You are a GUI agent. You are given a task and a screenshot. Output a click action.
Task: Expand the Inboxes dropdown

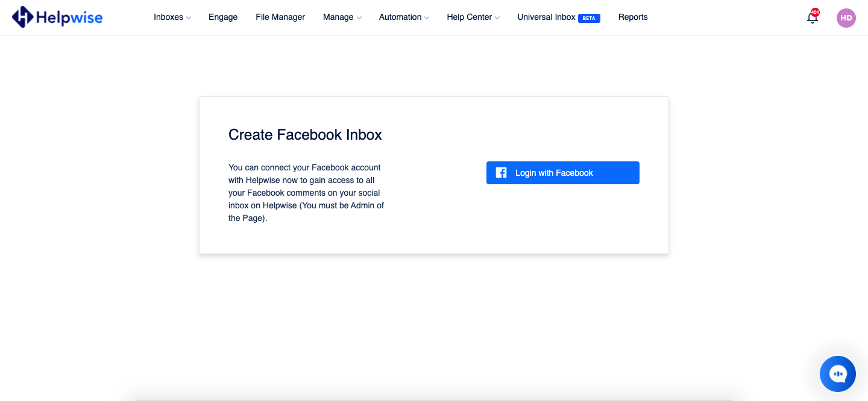coord(172,17)
